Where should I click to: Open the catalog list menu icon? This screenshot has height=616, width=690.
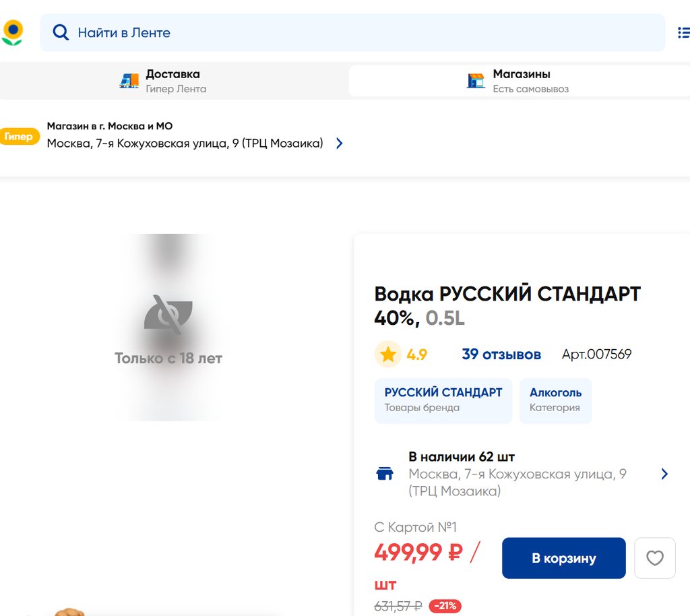coord(683,32)
